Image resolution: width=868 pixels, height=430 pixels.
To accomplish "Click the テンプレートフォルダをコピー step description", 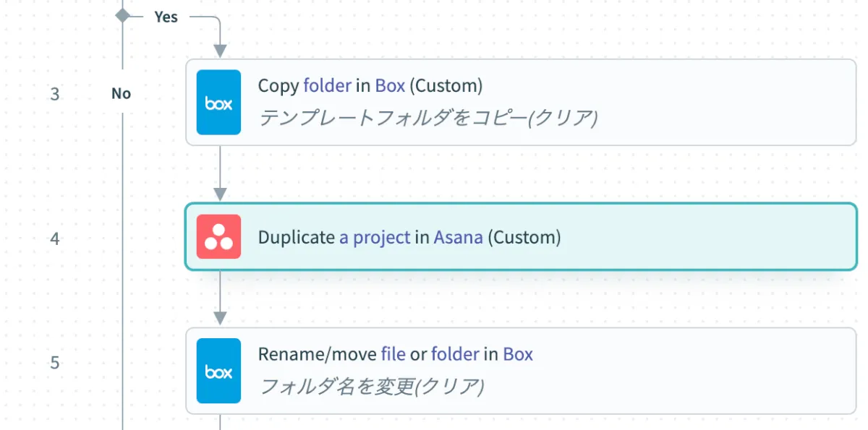I will 427,117.
